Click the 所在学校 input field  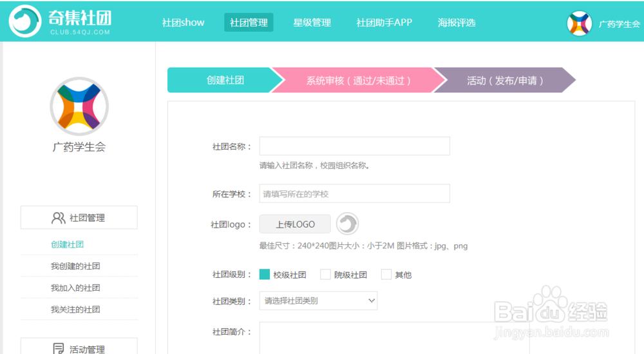[x=354, y=193]
